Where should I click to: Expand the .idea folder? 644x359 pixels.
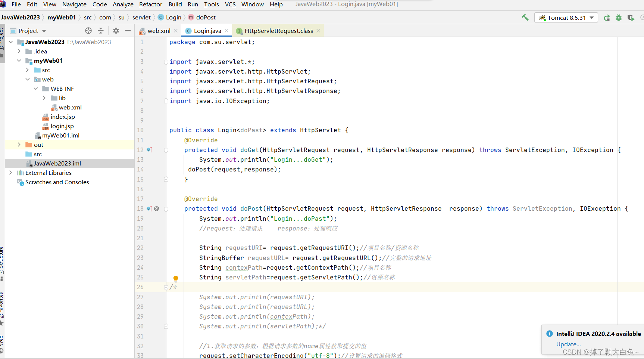19,51
